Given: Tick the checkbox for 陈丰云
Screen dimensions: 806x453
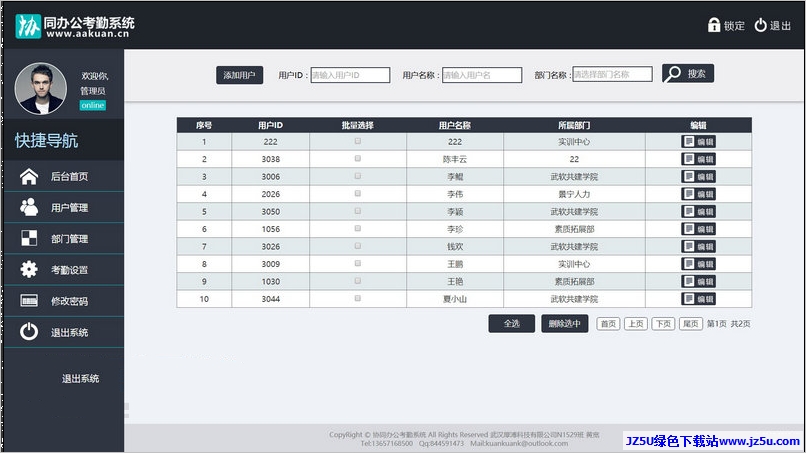Looking at the screenshot, I should pyautogui.click(x=358, y=158).
